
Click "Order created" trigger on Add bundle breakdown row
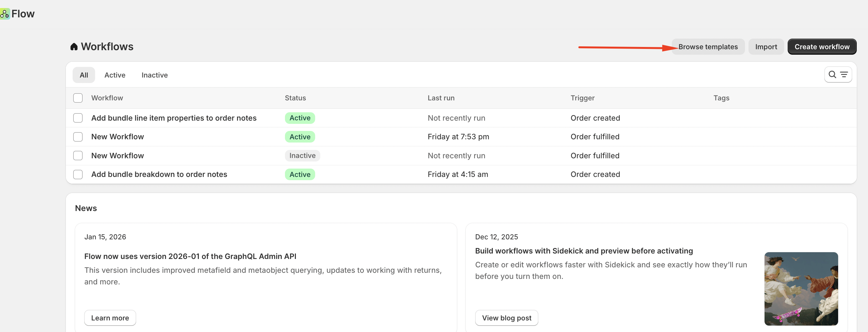(595, 174)
